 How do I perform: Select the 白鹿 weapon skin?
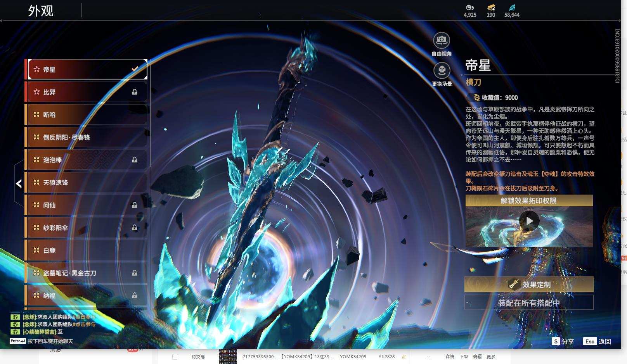(86, 250)
